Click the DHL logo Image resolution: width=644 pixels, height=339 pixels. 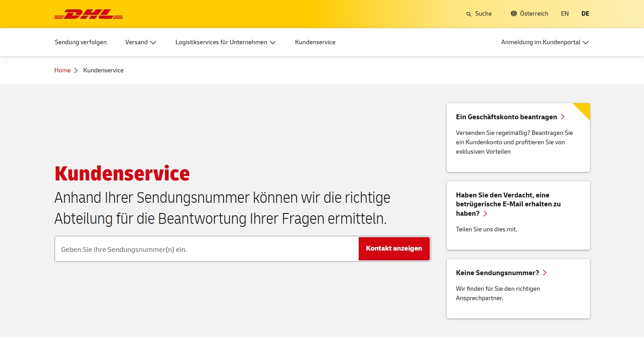coord(88,14)
